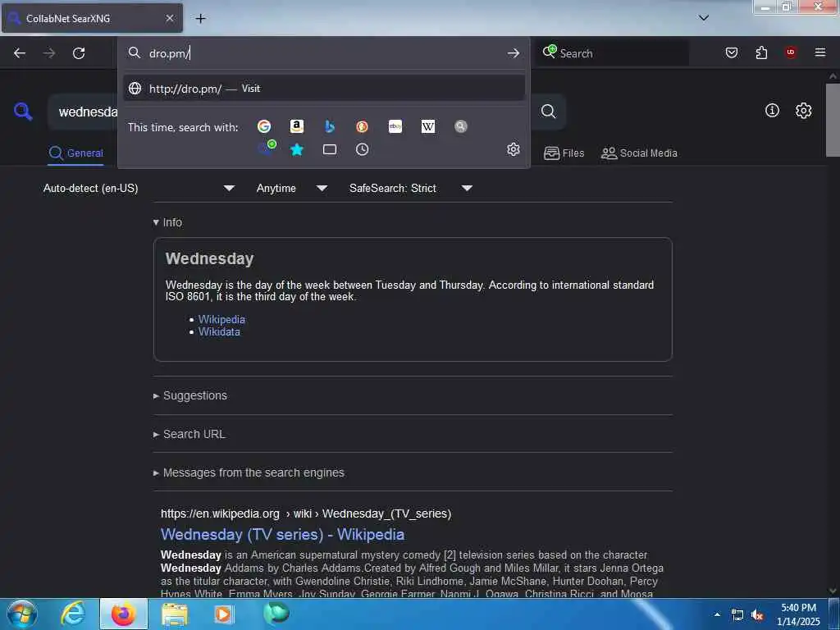Open the uBlock Origin extension icon

[791, 52]
